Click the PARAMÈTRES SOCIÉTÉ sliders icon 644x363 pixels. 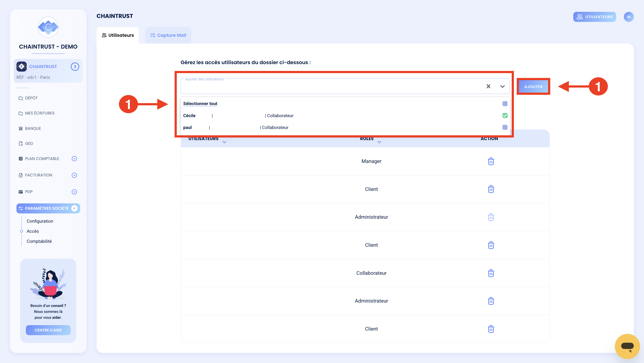21,208
